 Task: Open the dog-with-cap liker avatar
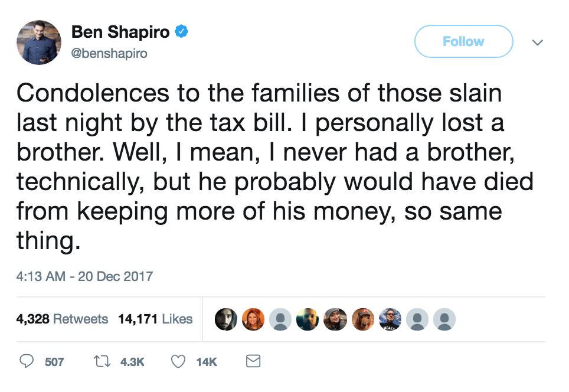click(x=363, y=319)
